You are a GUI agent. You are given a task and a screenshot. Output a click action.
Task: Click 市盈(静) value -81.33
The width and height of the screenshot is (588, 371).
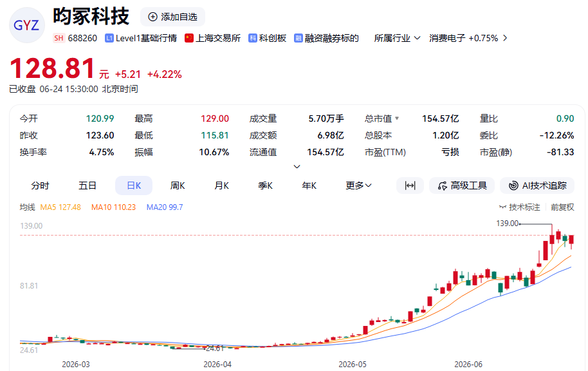tap(560, 153)
